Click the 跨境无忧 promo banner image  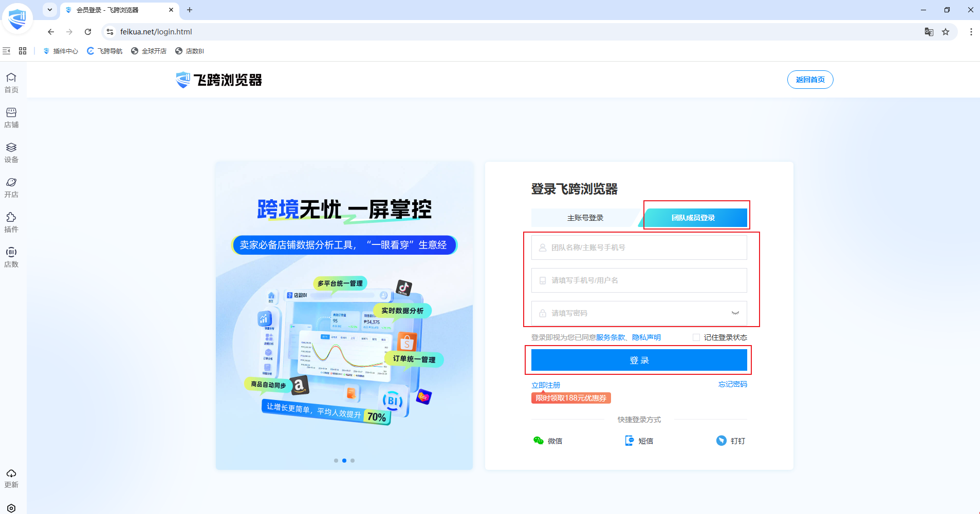coord(344,316)
